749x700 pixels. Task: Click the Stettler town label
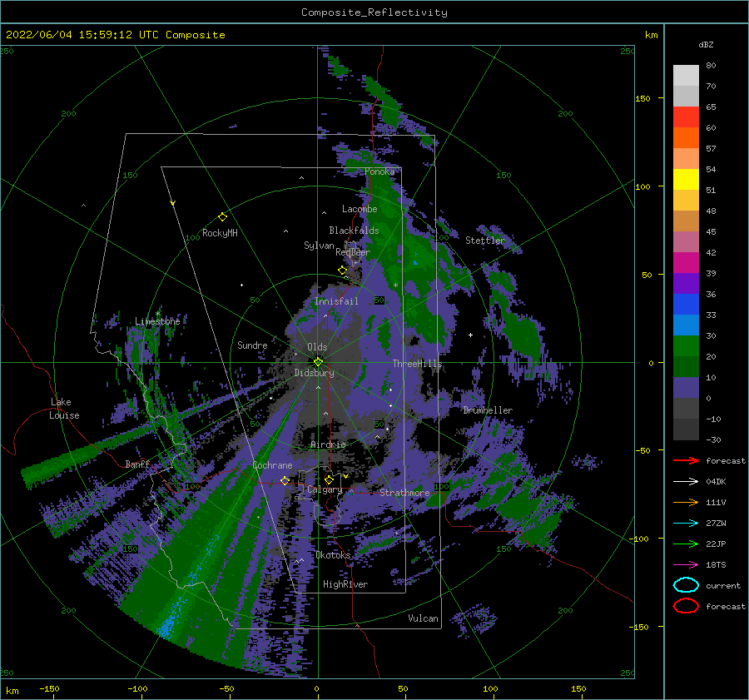485,241
